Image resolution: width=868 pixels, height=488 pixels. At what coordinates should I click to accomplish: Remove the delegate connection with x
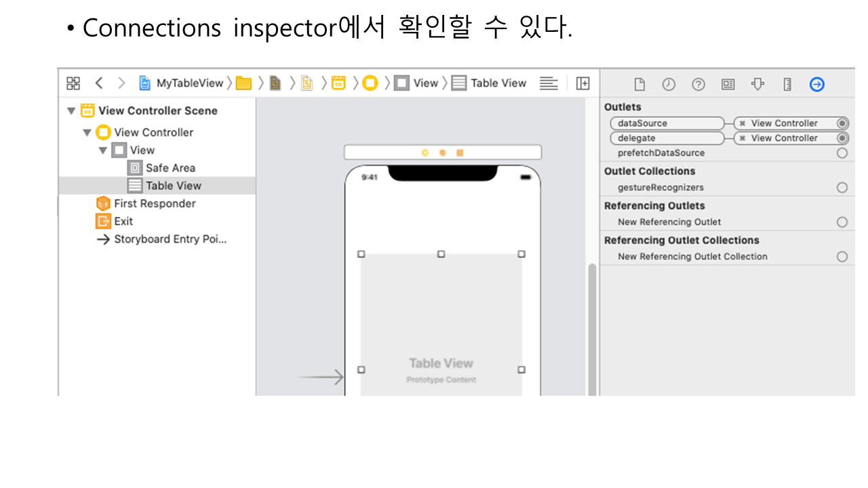(743, 138)
